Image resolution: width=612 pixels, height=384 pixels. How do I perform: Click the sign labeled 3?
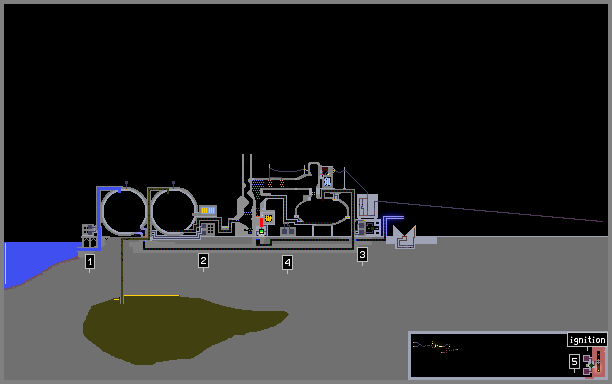362,255
